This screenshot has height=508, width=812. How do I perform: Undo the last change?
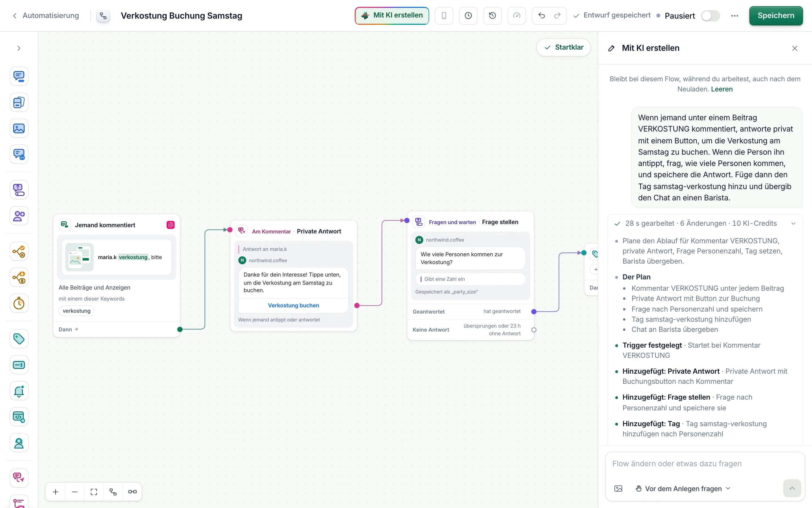coord(541,16)
